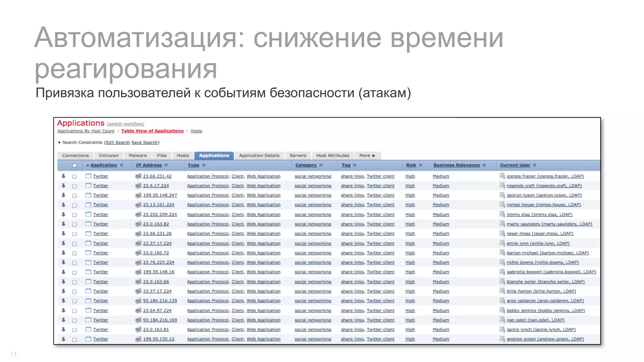Click drill-down arrow for 23.6.17.224 row
The width and height of the screenshot is (644, 362).
tap(63, 185)
